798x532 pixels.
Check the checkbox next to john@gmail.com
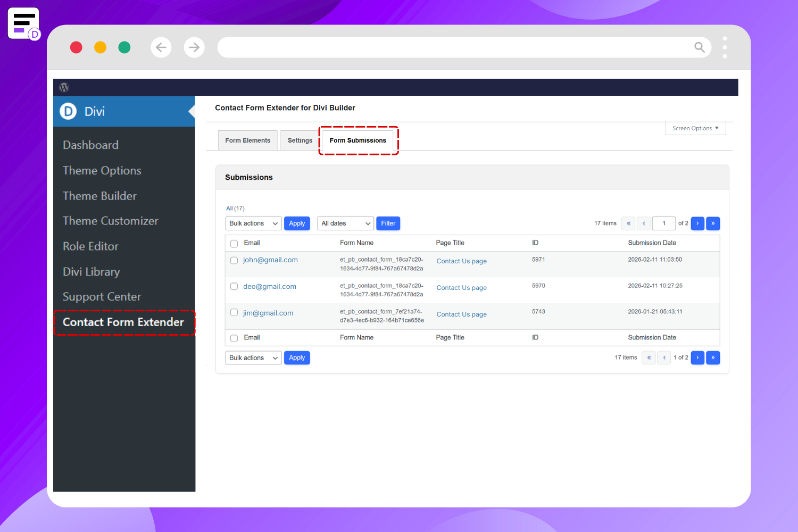coord(234,261)
